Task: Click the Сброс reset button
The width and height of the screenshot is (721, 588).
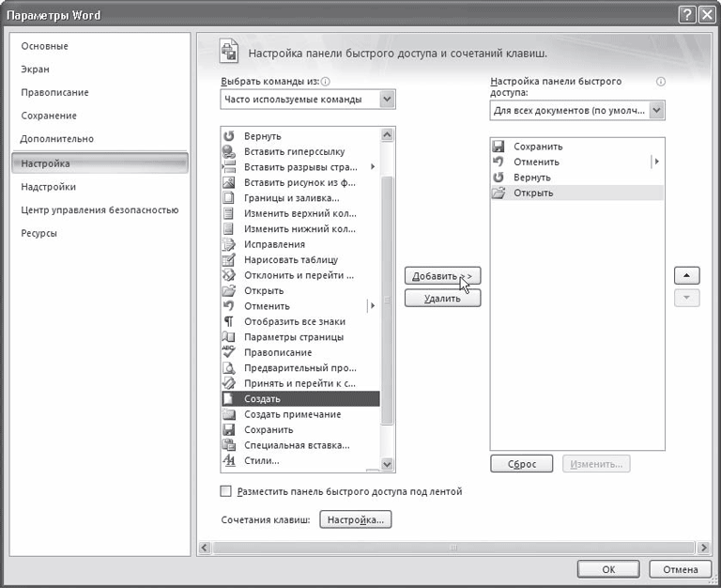Action: click(x=522, y=464)
